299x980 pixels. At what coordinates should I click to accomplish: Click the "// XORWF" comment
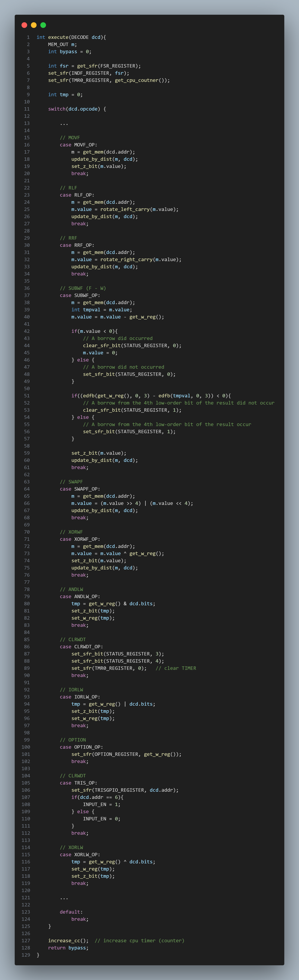[71, 532]
